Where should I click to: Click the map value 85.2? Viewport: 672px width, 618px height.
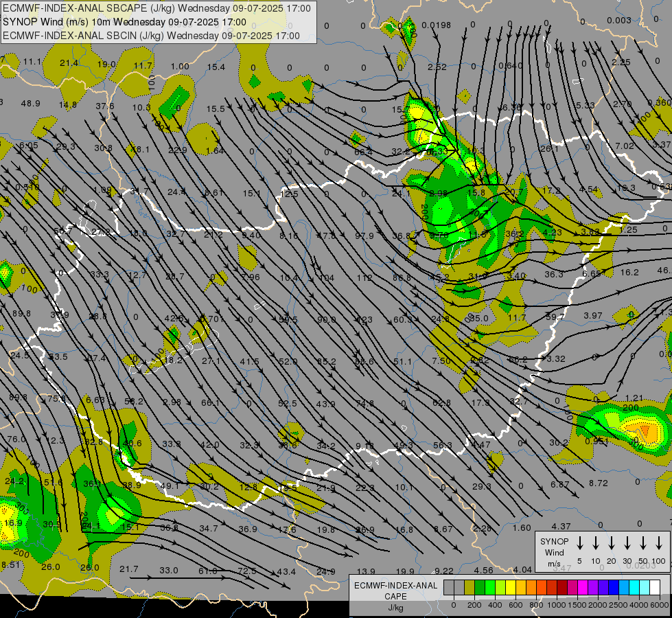point(327,362)
